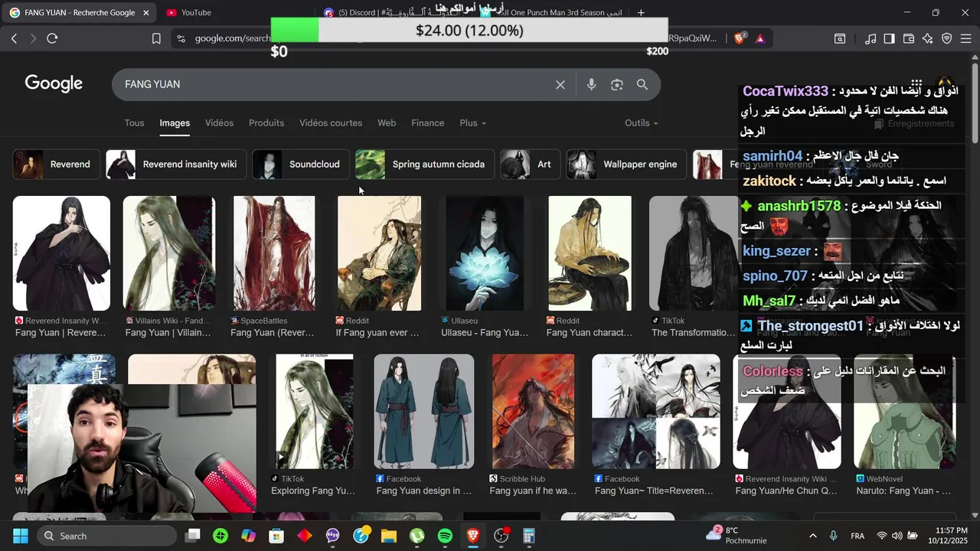Screen dimensions: 980x551
Task: Open the Reverend Insanity Wiki Fang Yuan image
Action: 61,253
